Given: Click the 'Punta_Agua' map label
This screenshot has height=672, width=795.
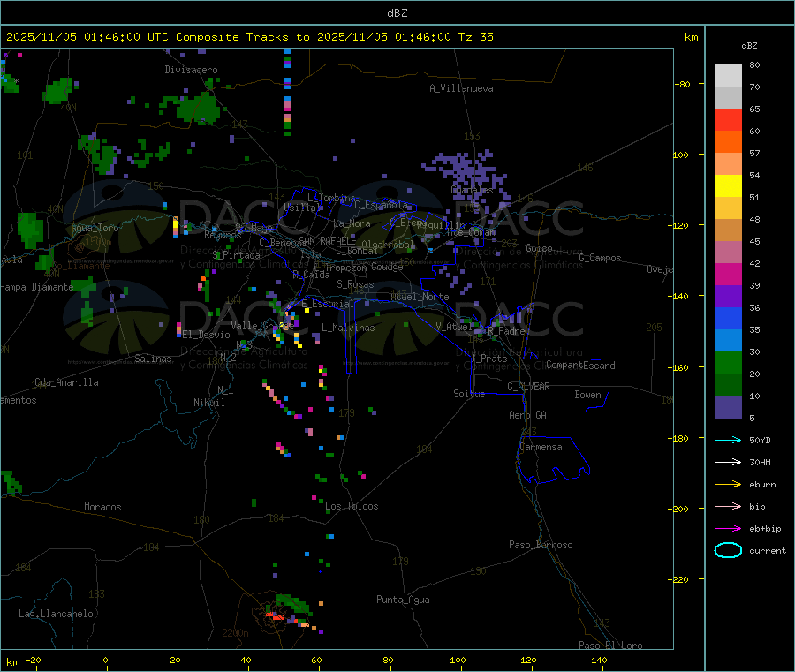Looking at the screenshot, I should pos(403,600).
